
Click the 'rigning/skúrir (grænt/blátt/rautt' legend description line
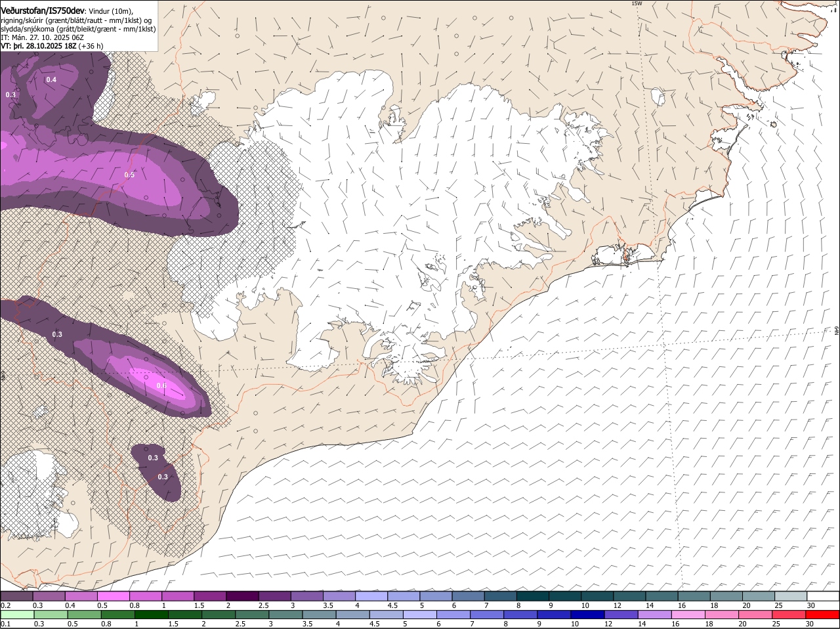77,20
